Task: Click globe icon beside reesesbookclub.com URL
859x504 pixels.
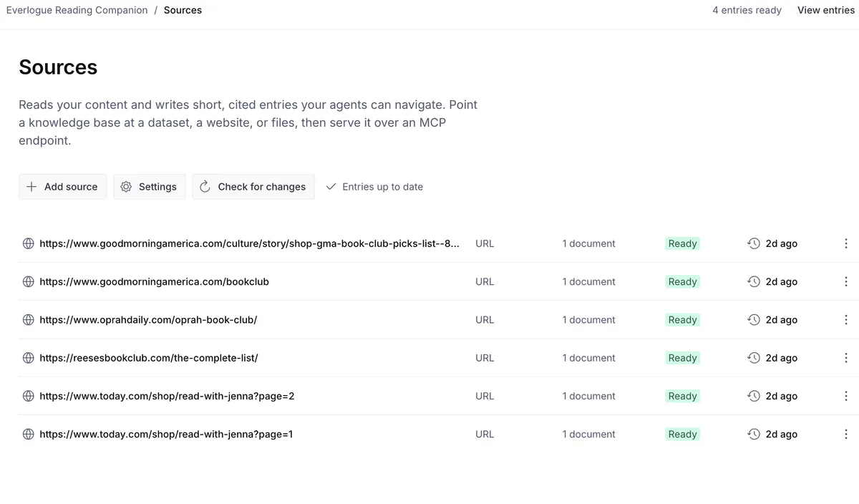Action: pos(29,357)
